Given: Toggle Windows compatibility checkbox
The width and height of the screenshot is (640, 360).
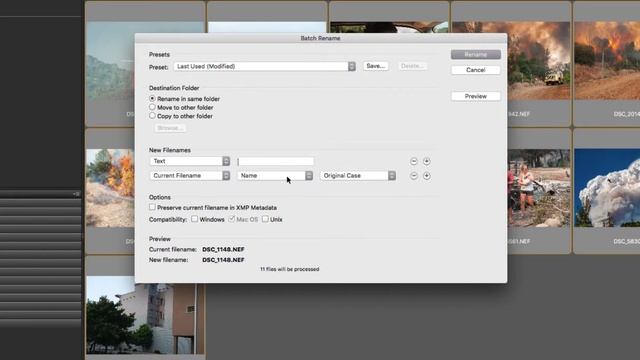Looking at the screenshot, I should coord(195,219).
